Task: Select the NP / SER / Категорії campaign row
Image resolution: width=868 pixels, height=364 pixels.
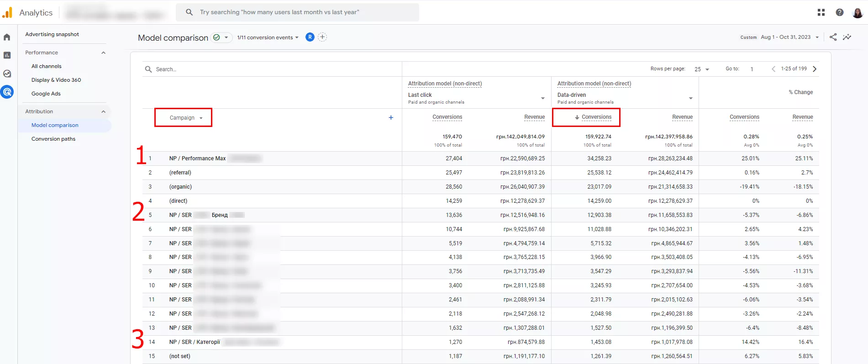Action: 480,342
